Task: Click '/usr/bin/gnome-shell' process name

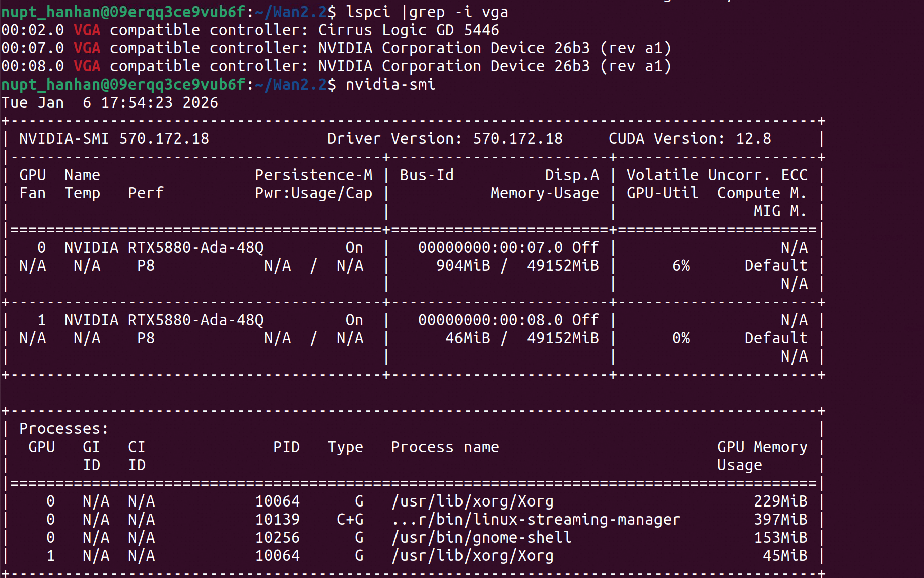Action: [x=481, y=537]
